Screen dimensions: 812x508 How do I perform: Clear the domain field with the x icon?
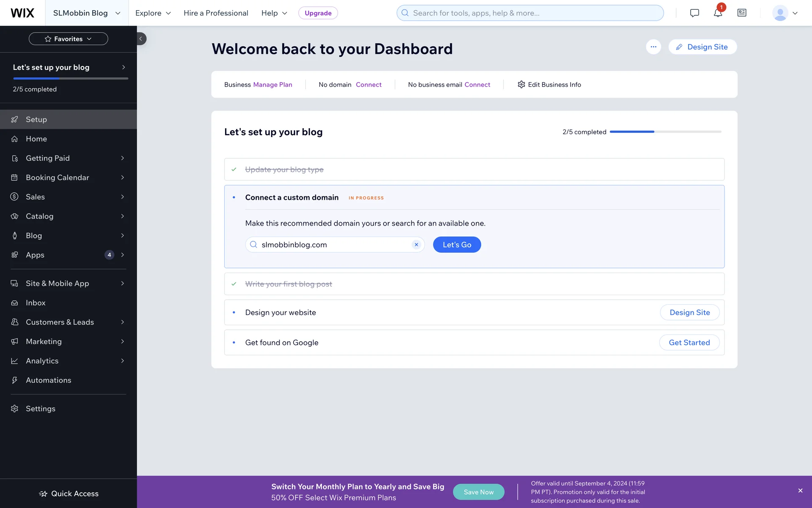pos(416,245)
